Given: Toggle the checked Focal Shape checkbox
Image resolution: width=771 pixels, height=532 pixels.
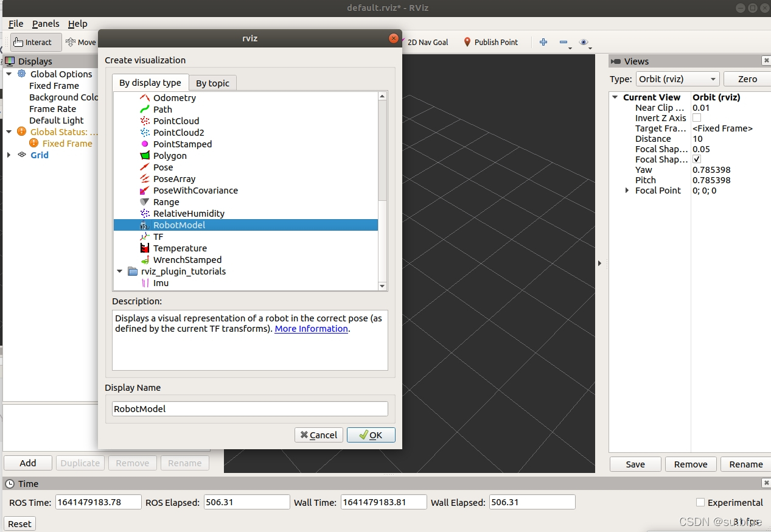Looking at the screenshot, I should [x=697, y=159].
